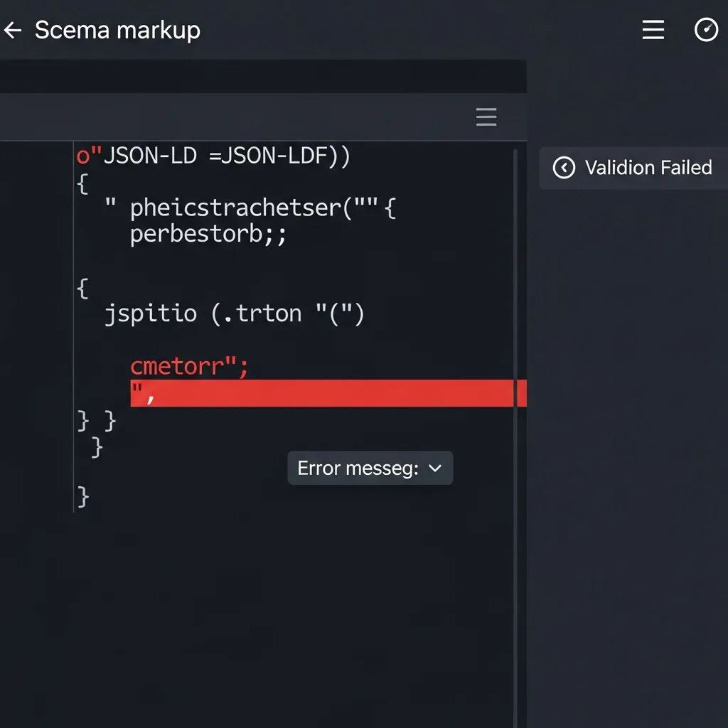Toggle the highlighted error line in the editor

[320, 393]
